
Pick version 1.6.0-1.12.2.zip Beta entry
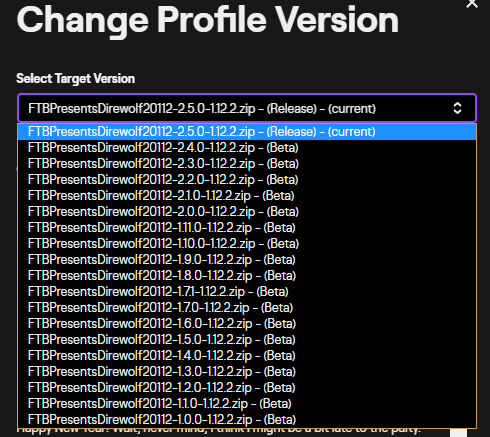point(247,324)
